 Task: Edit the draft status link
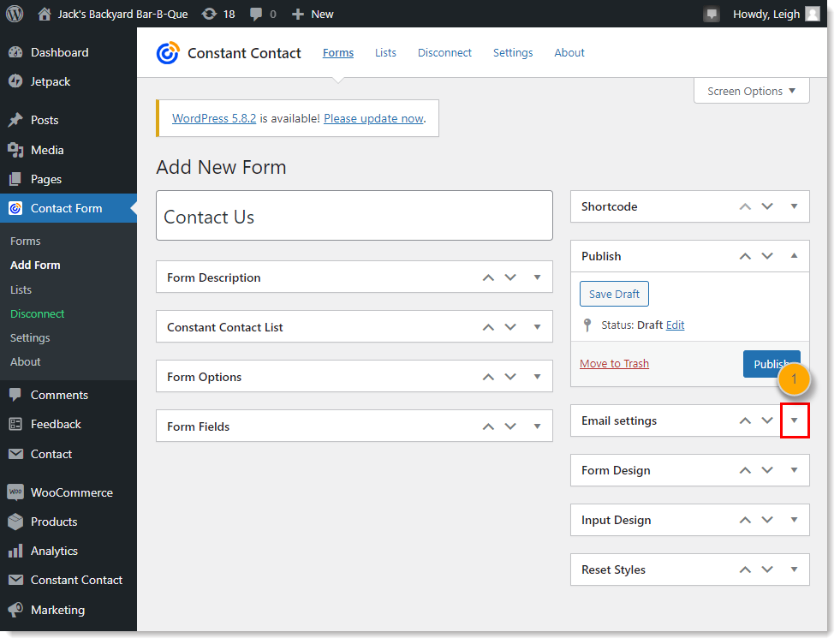point(676,325)
